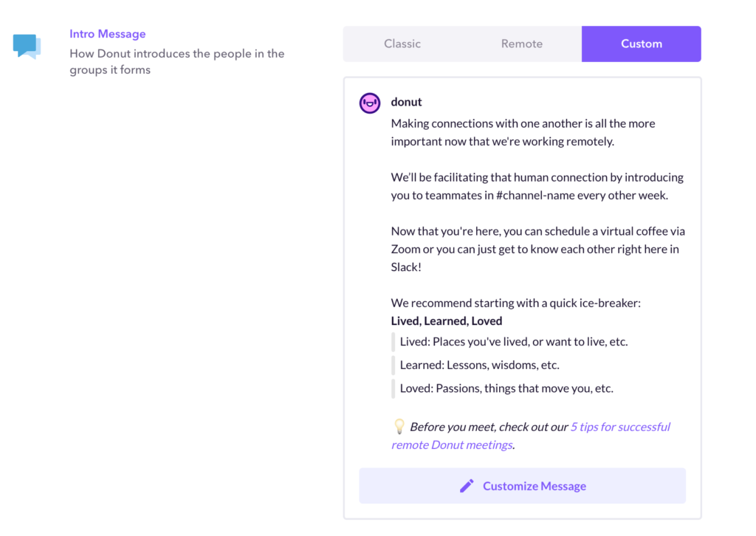This screenshot has height=536, width=756.
Task: Click the donut sender name
Action: click(x=407, y=102)
